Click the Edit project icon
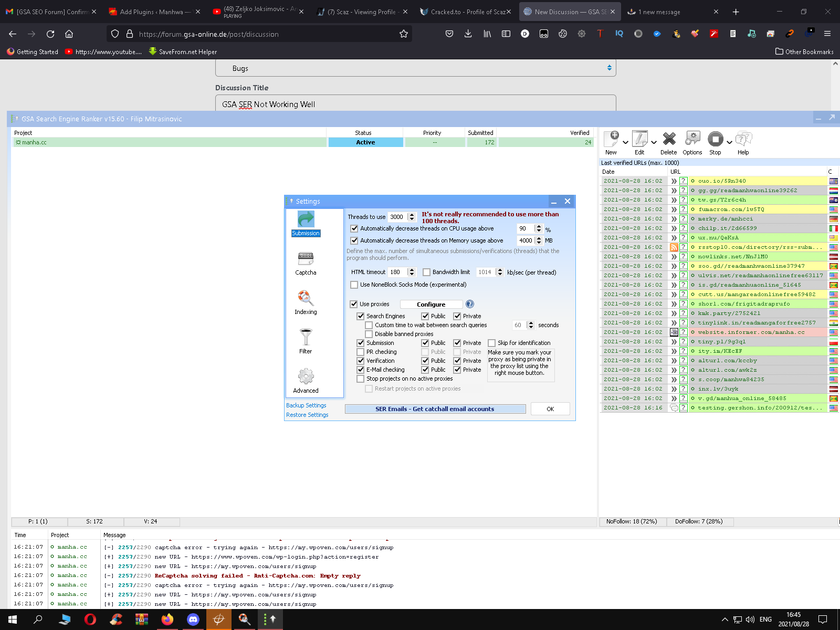The height and width of the screenshot is (630, 840). 639,139
